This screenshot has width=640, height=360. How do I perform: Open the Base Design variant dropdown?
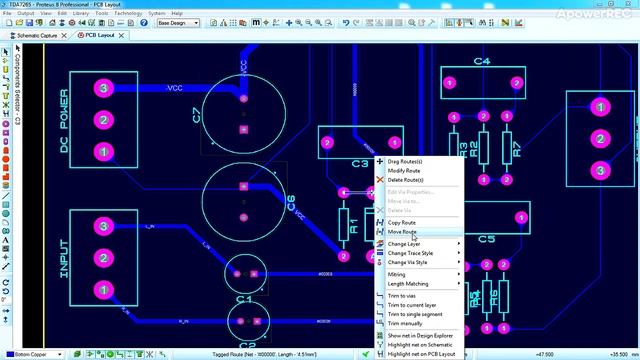pos(178,23)
